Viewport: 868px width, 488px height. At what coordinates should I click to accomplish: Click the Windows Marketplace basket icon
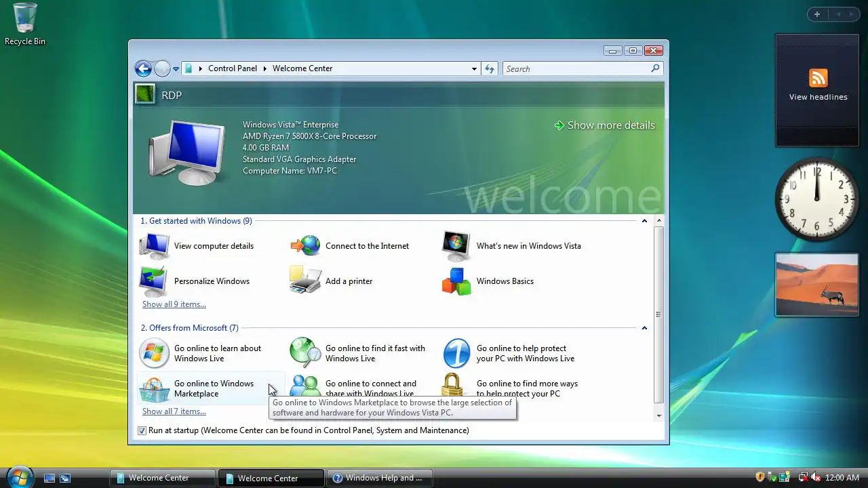tap(154, 389)
